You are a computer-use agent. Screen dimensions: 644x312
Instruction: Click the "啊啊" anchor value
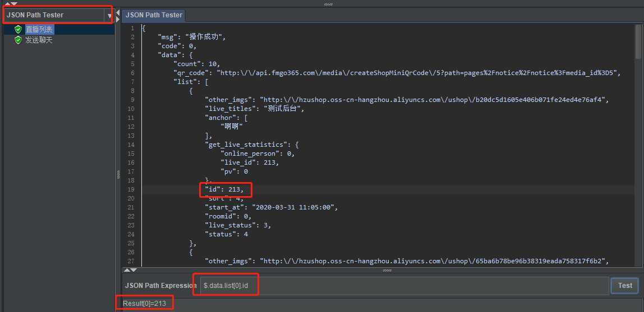232,127
